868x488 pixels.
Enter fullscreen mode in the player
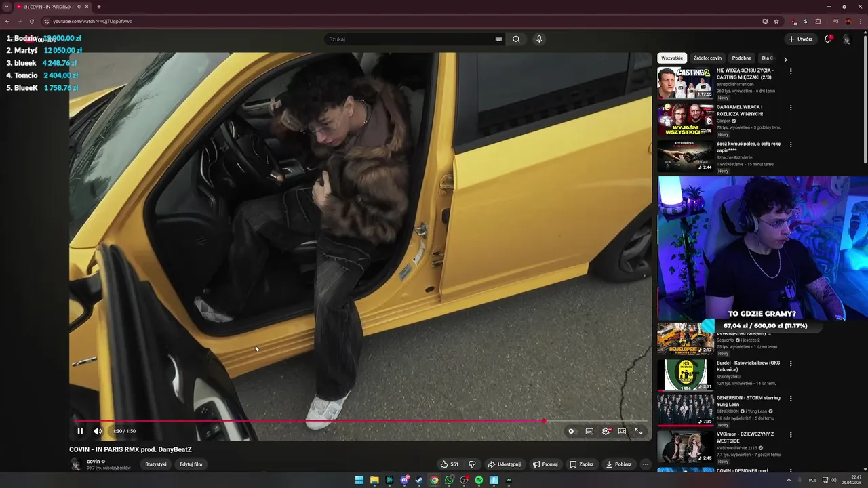coord(638,431)
